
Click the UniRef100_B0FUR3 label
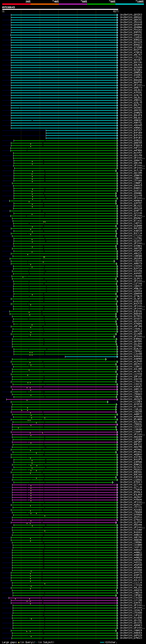pos(131,138)
